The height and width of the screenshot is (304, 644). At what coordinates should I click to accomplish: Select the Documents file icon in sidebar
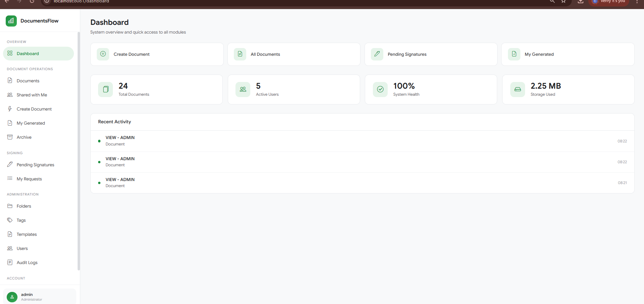[10, 81]
